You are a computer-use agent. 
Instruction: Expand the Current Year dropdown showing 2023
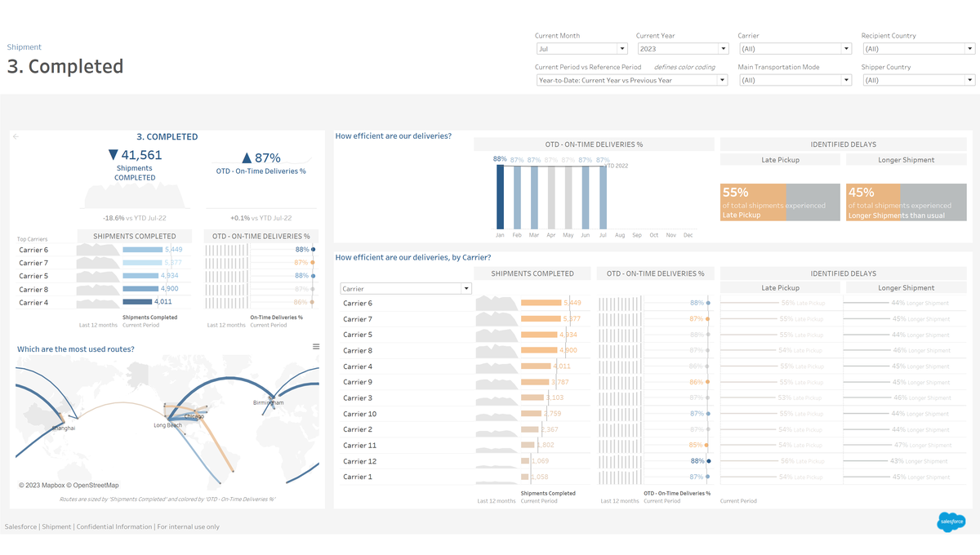point(682,49)
